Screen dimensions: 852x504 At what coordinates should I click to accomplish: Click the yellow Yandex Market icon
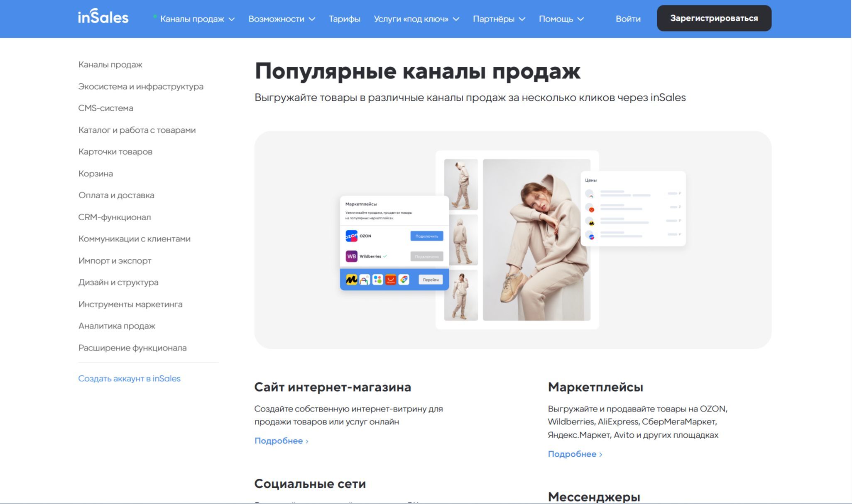[351, 280]
